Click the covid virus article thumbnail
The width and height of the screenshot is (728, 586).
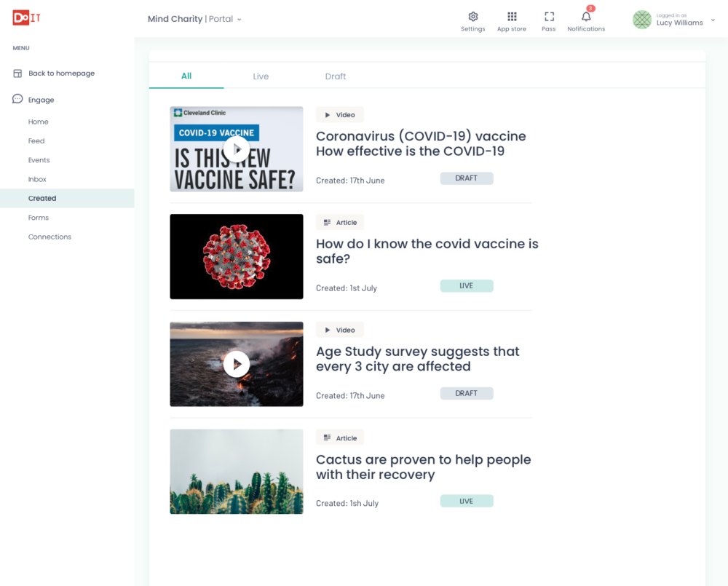click(236, 256)
